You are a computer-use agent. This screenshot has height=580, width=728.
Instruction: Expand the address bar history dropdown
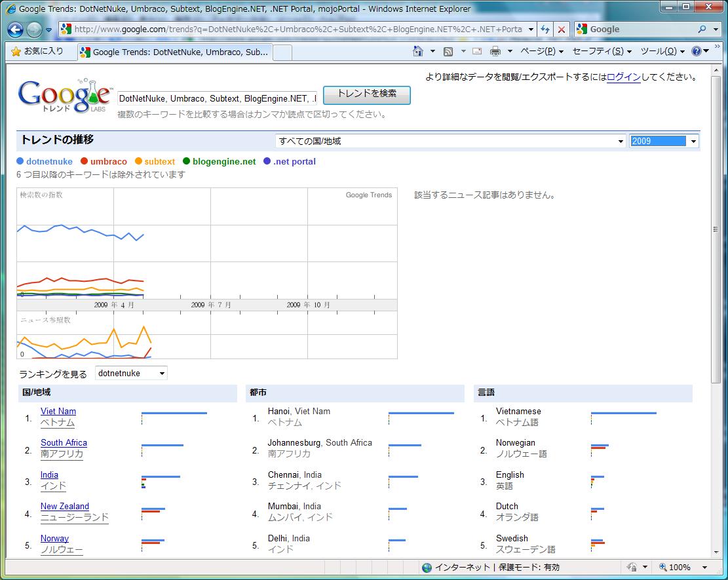[x=531, y=29]
